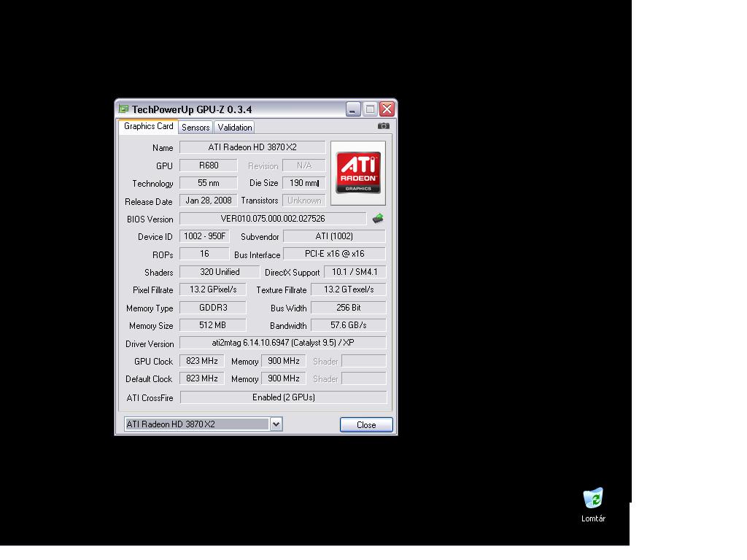Click the Technology value 55 nm
Screen dimensions: 747x560
point(208,183)
